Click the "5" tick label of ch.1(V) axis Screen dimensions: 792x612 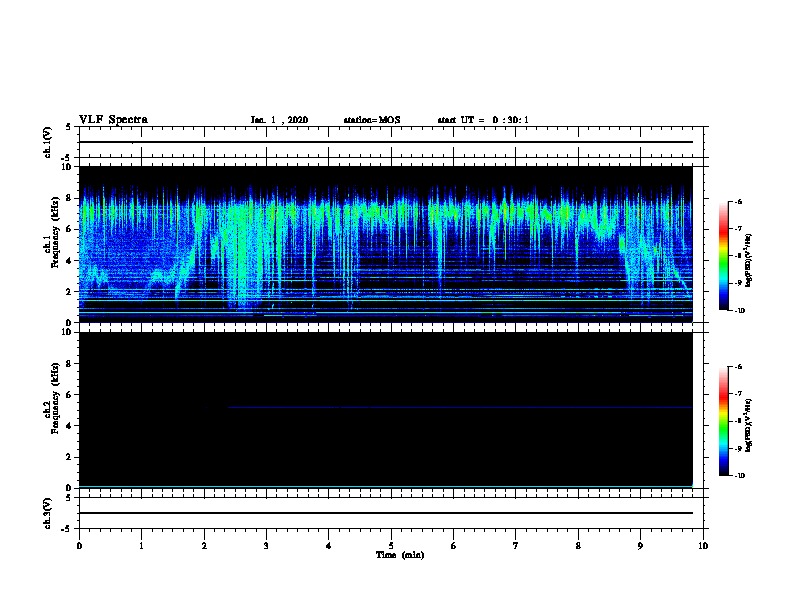point(69,127)
